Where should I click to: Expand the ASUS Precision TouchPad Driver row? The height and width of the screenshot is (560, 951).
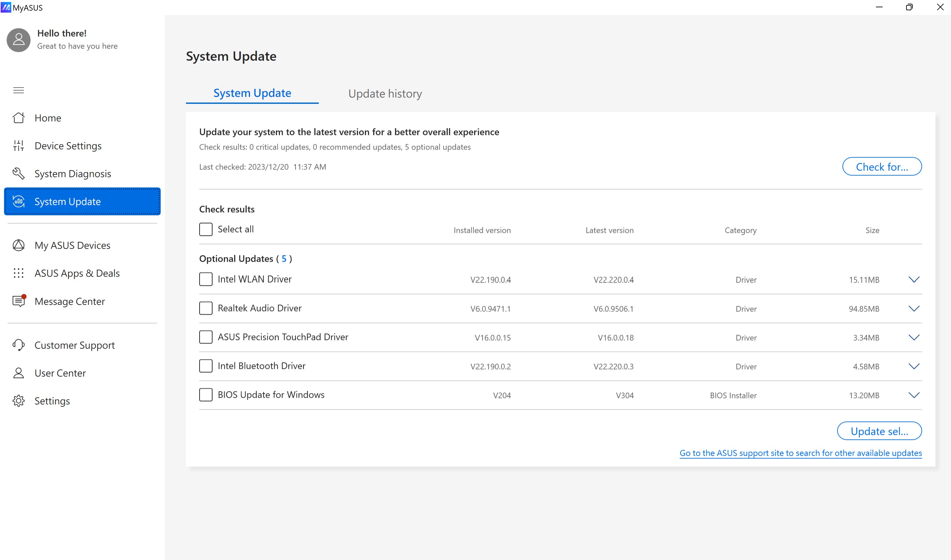tap(914, 337)
